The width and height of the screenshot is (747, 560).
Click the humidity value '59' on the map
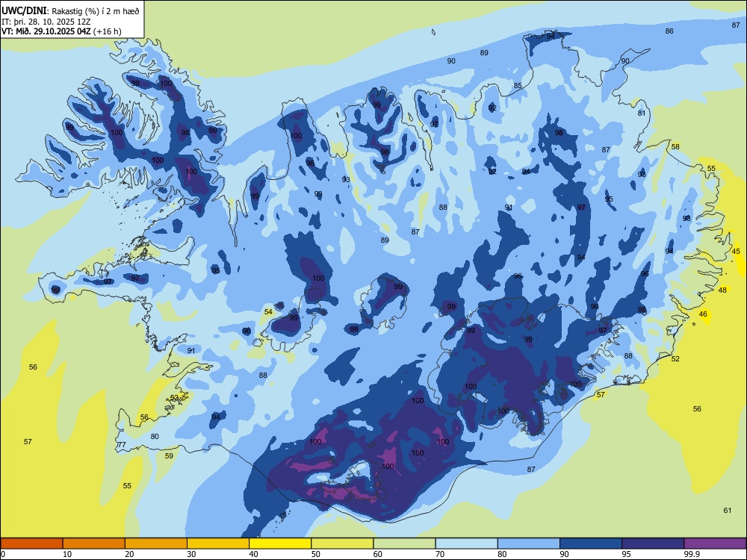(169, 455)
